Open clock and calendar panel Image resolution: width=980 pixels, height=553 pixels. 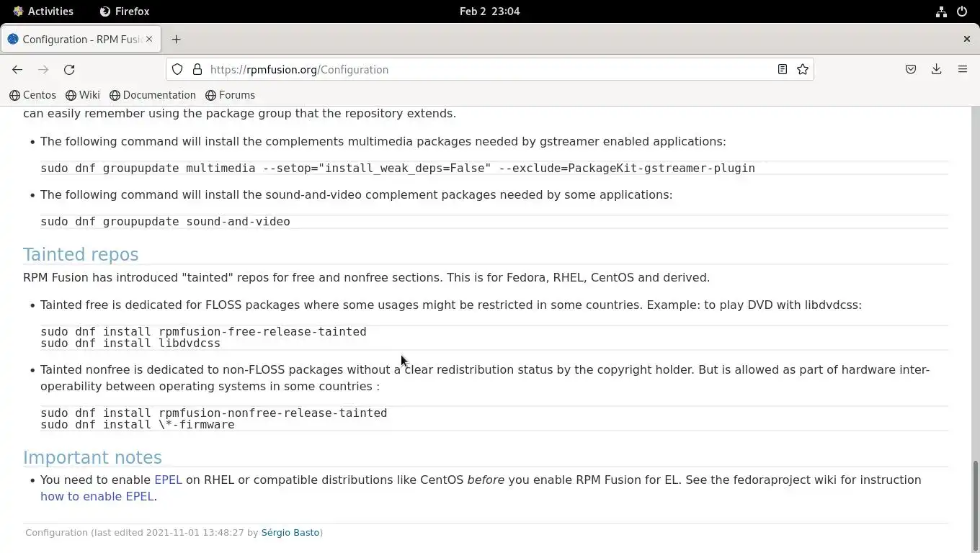point(490,12)
